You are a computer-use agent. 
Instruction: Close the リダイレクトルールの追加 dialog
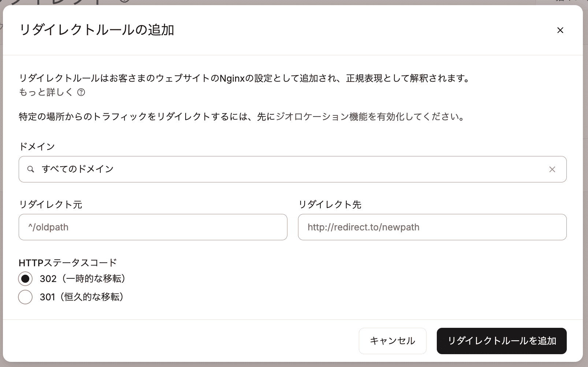pos(560,30)
